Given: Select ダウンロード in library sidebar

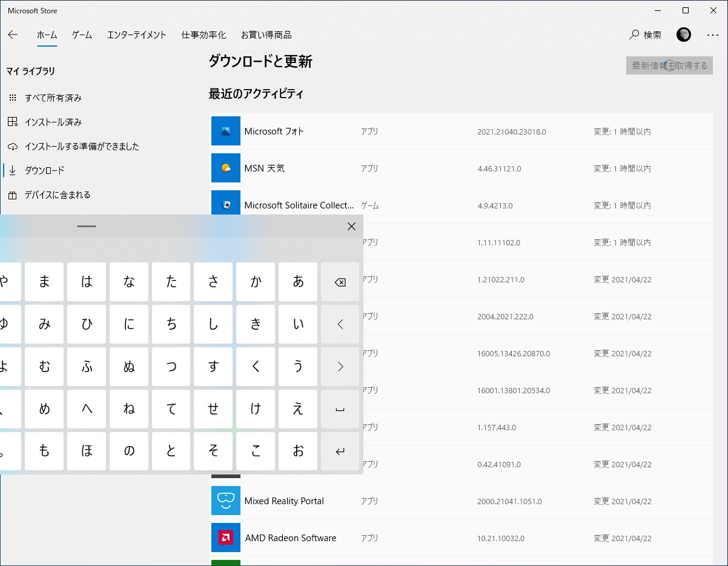Looking at the screenshot, I should [44, 170].
